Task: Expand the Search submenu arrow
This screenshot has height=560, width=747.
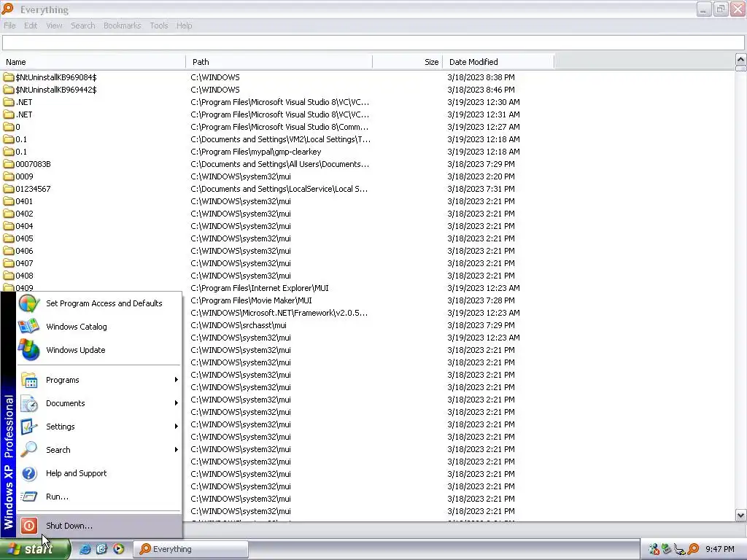Action: point(177,449)
